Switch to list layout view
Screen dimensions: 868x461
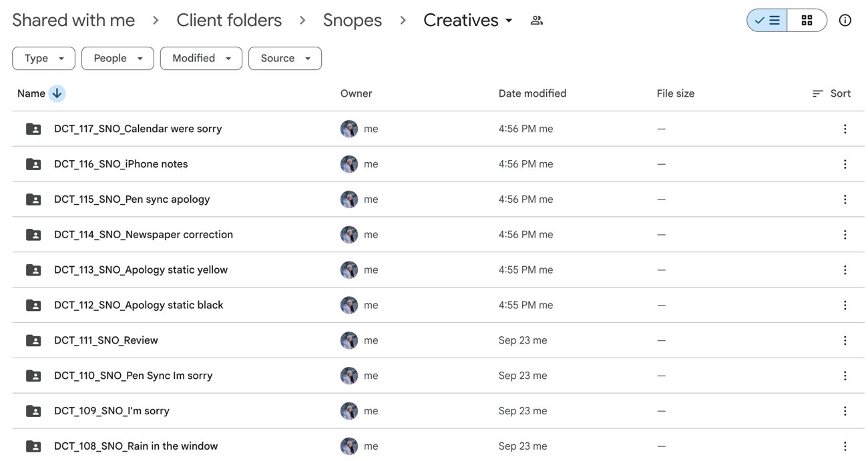point(767,21)
